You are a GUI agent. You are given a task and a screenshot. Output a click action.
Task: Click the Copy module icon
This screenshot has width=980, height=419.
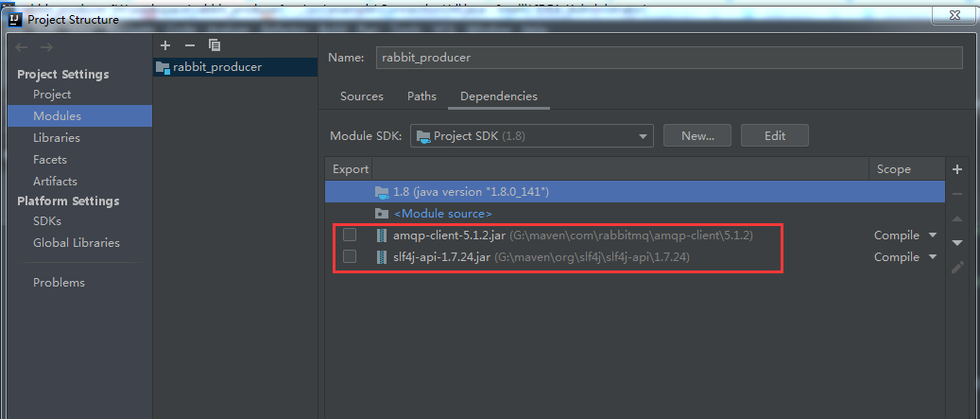click(x=215, y=45)
